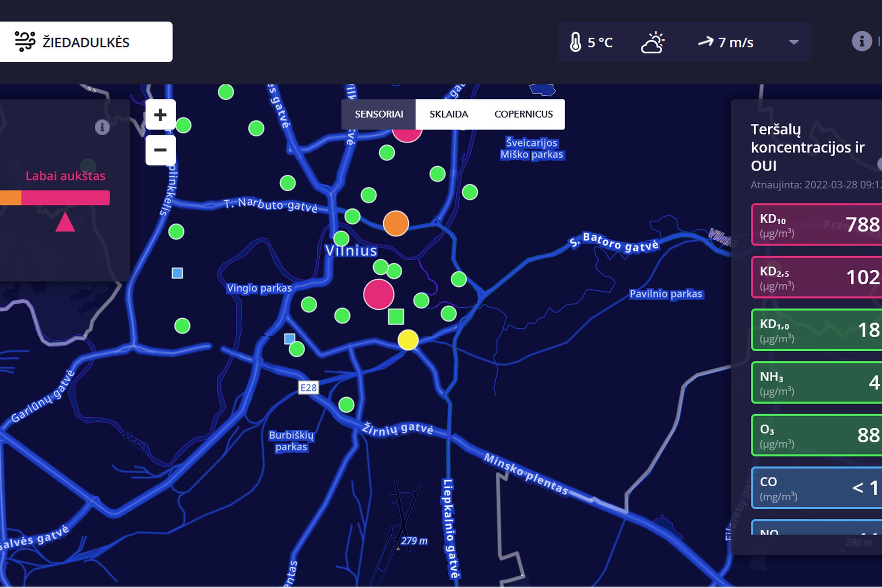This screenshot has width=882, height=588.
Task: Click the pink triangle index marker
Action: [65, 222]
